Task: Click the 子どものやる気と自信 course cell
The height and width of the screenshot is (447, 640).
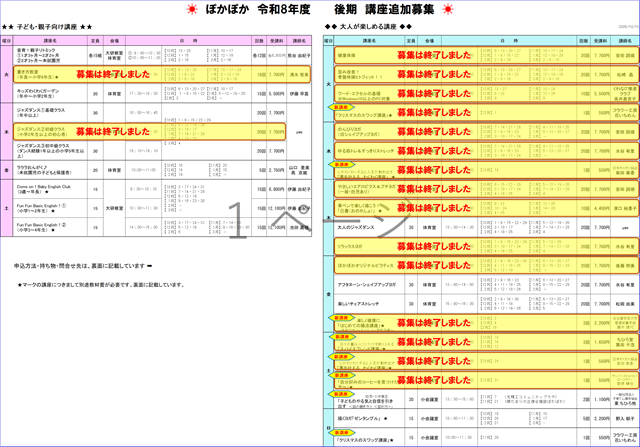Action: 369,400
